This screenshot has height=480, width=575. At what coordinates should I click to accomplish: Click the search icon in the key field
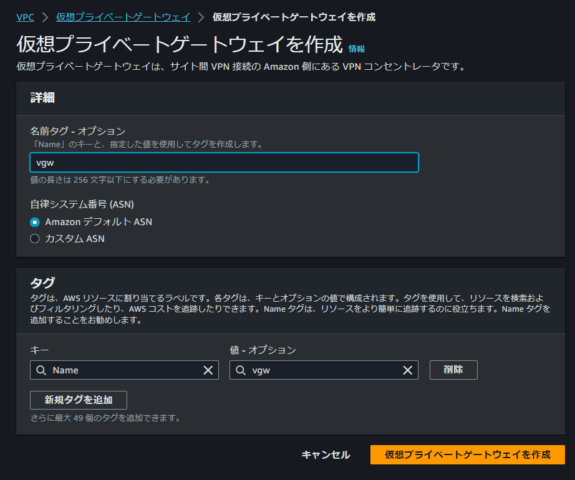(41, 370)
